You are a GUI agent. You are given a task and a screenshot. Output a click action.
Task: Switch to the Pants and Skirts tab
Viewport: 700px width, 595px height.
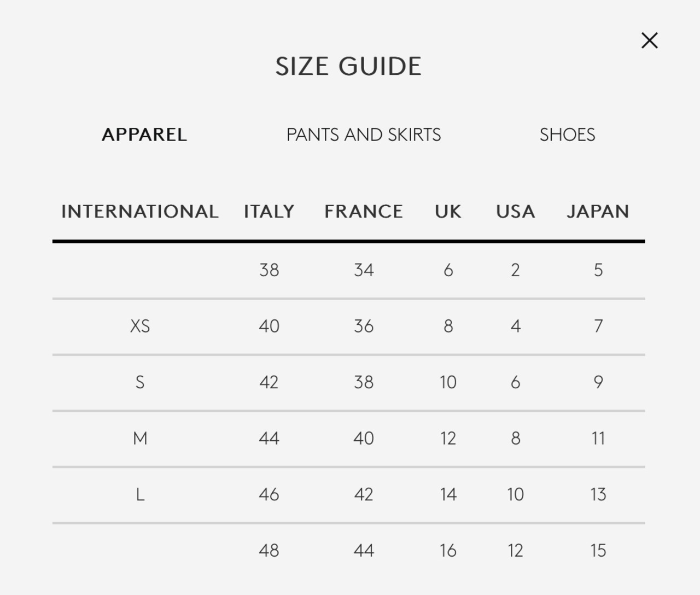pos(364,135)
